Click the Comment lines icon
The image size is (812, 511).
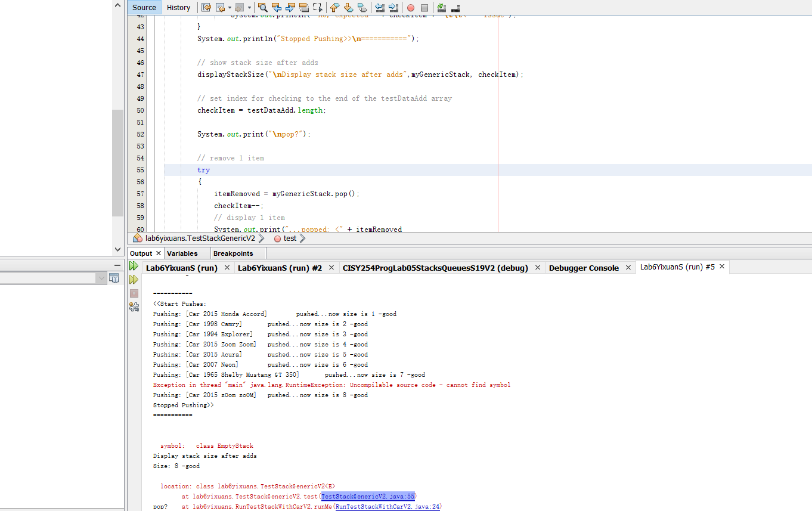click(441, 8)
